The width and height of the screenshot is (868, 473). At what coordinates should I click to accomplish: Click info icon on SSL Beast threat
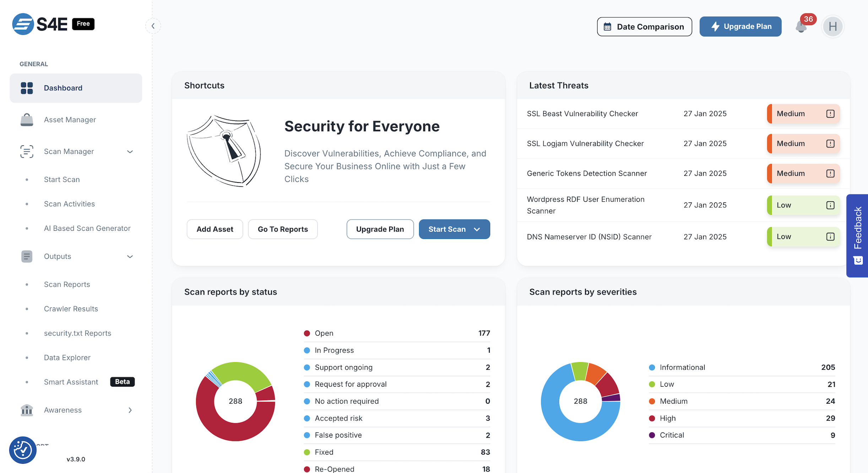click(830, 114)
